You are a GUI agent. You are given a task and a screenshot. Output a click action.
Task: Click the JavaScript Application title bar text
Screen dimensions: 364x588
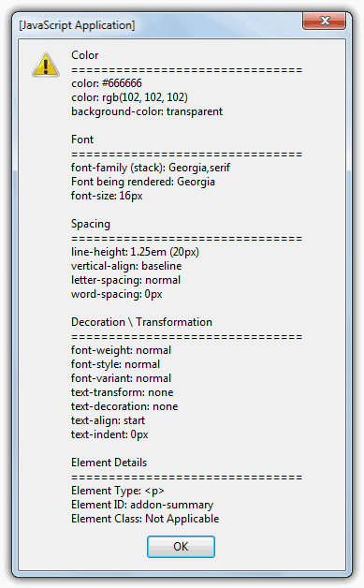coord(77,25)
